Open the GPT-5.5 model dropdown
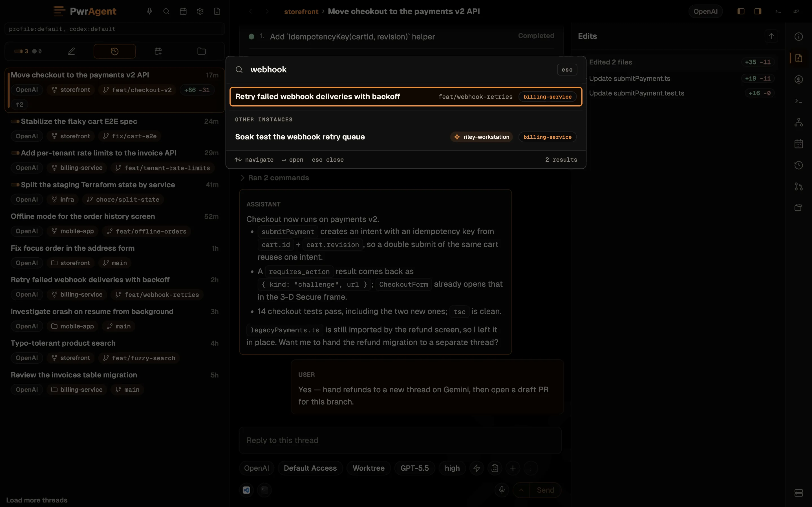Screen dimensions: 812x507 [414, 468]
